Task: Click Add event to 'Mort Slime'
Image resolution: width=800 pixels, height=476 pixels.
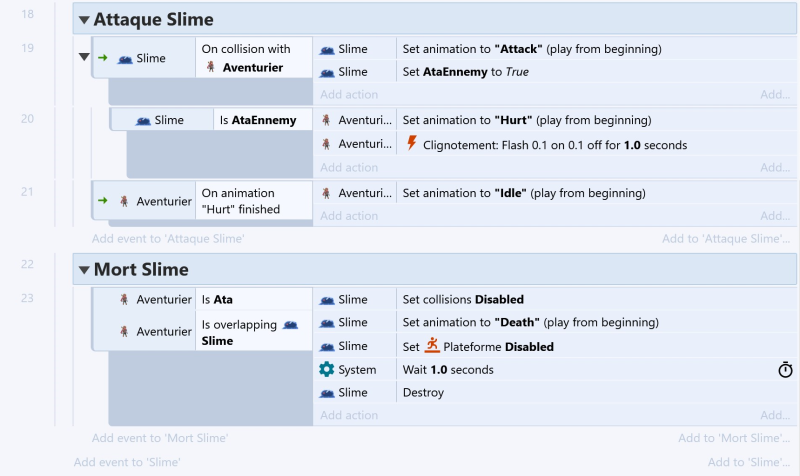Action: click(x=160, y=438)
